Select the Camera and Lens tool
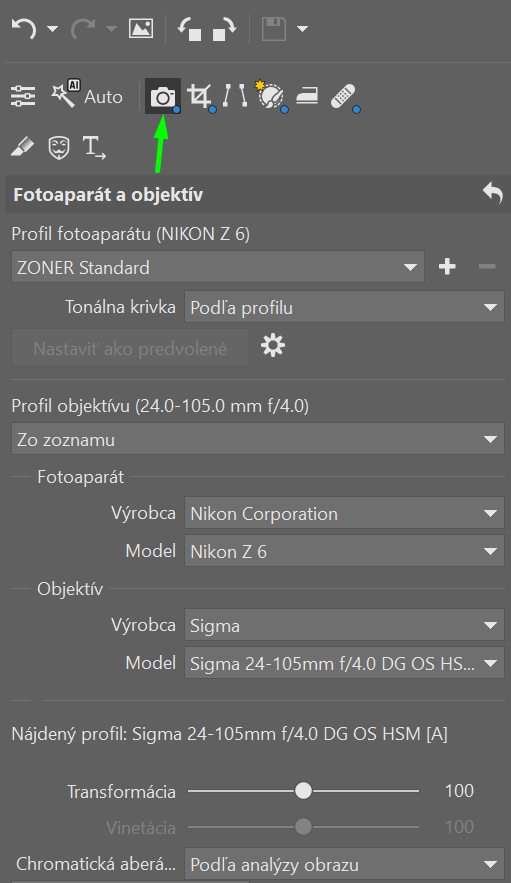The width and height of the screenshot is (511, 883). [163, 96]
